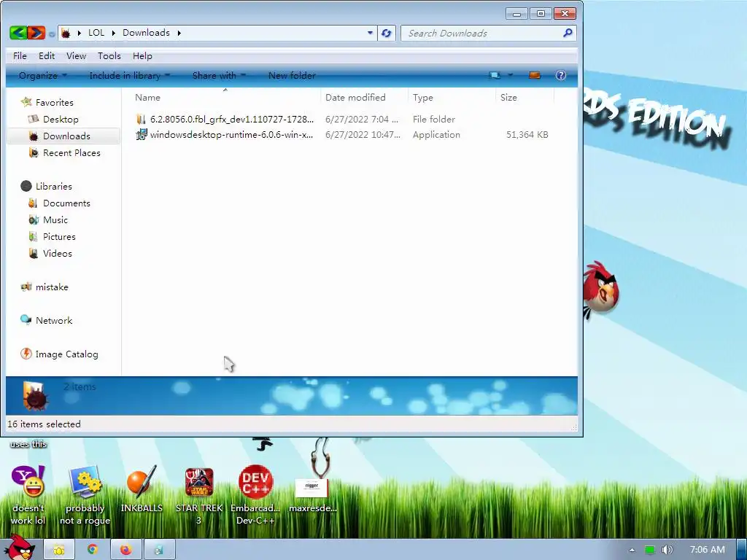Image resolution: width=747 pixels, height=560 pixels.
Task: Open the Organize dropdown
Action: 42,75
